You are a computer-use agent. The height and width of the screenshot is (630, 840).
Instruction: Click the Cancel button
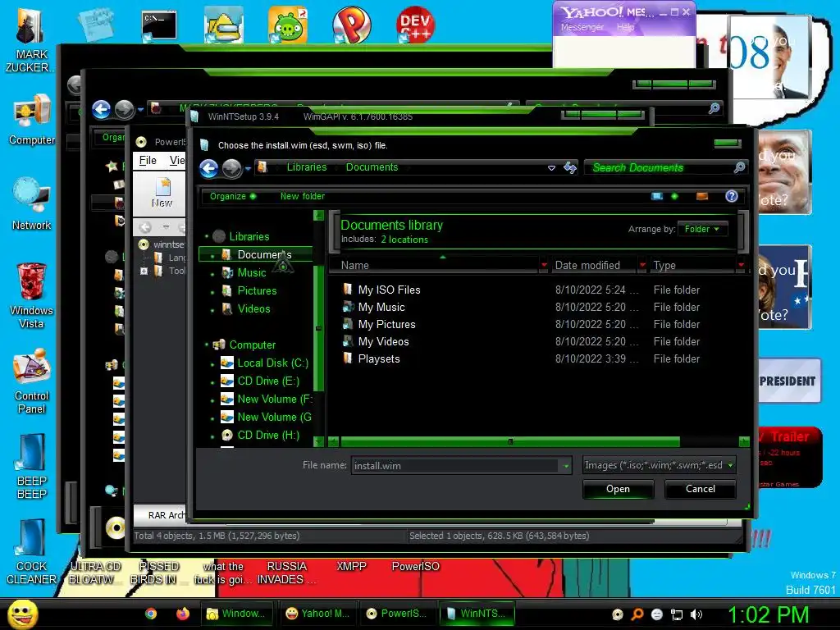[701, 489]
